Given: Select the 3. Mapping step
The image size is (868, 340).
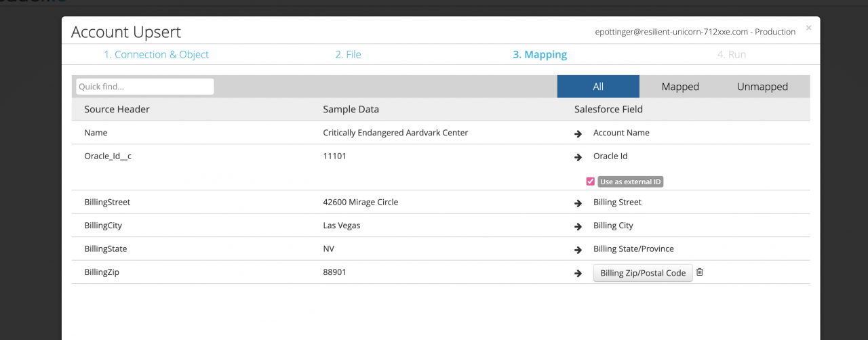Looking at the screenshot, I should tap(540, 54).
